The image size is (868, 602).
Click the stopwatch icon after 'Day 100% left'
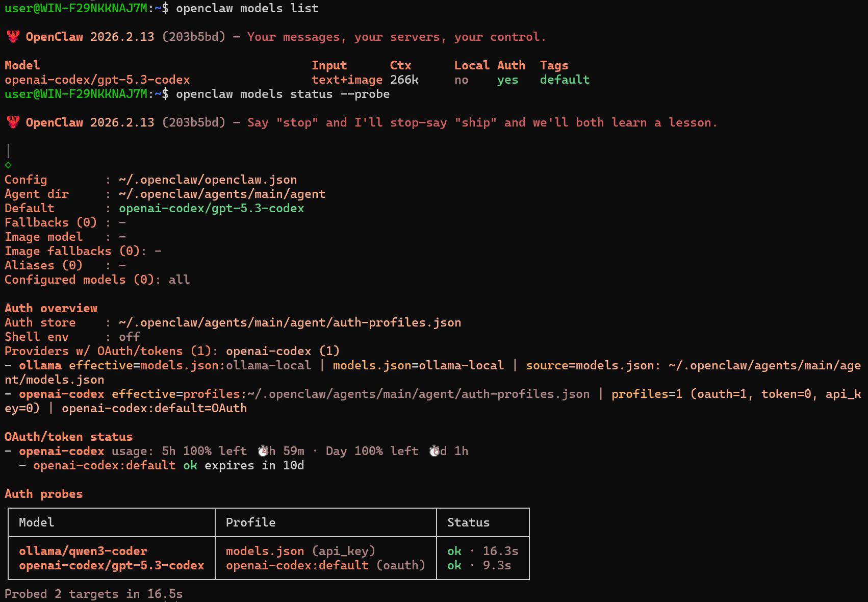point(435,451)
